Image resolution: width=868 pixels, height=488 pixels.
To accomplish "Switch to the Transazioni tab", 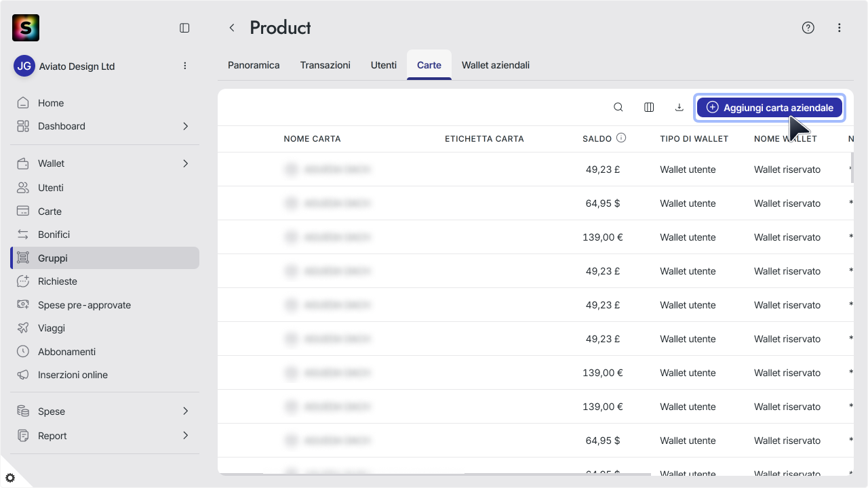I will 325,65.
